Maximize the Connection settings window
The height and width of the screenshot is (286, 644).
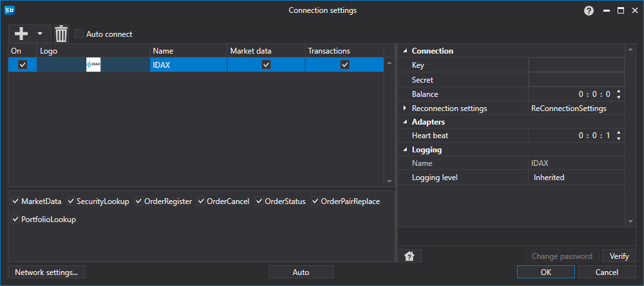point(621,11)
